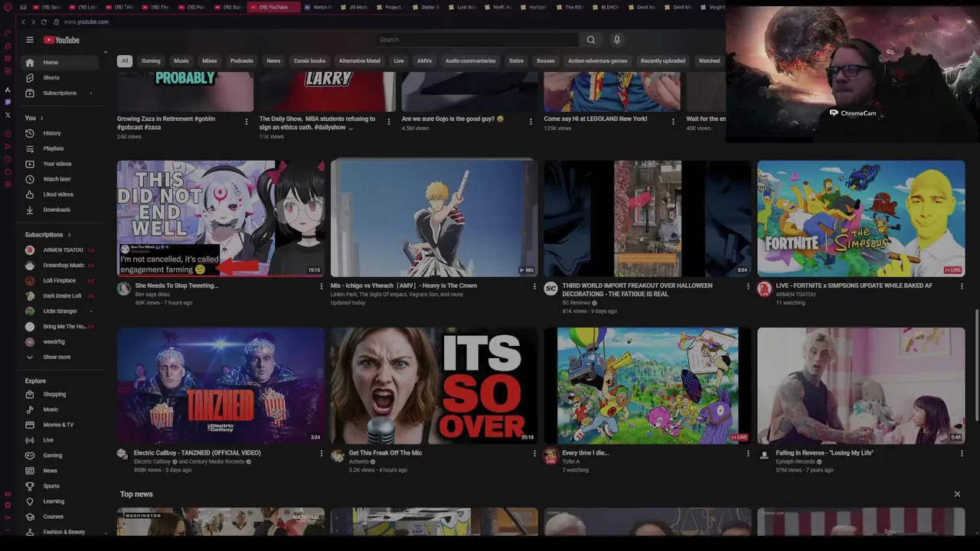Go forward using browser forward arrow
This screenshot has width=980, height=551.
(x=34, y=22)
